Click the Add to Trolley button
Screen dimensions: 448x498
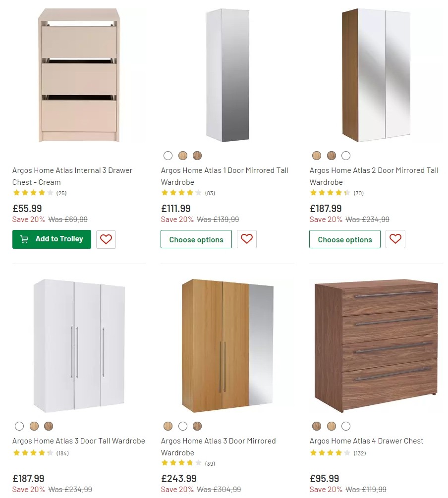[52, 239]
